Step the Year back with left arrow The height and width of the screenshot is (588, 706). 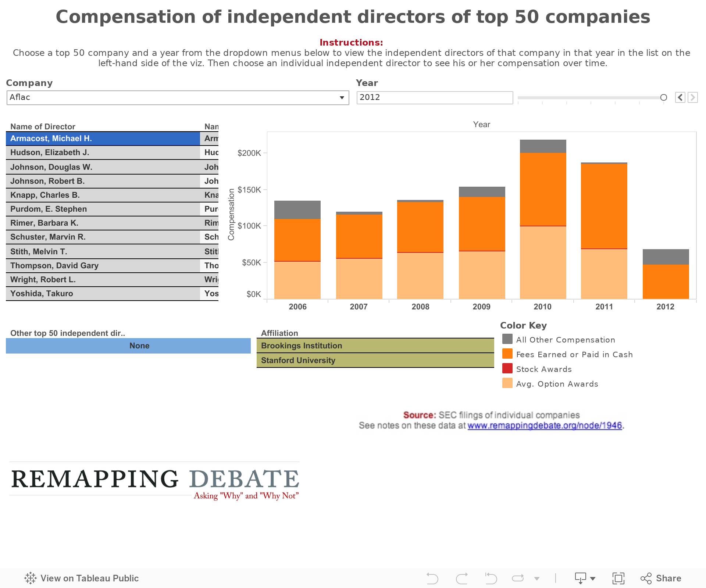tap(680, 97)
